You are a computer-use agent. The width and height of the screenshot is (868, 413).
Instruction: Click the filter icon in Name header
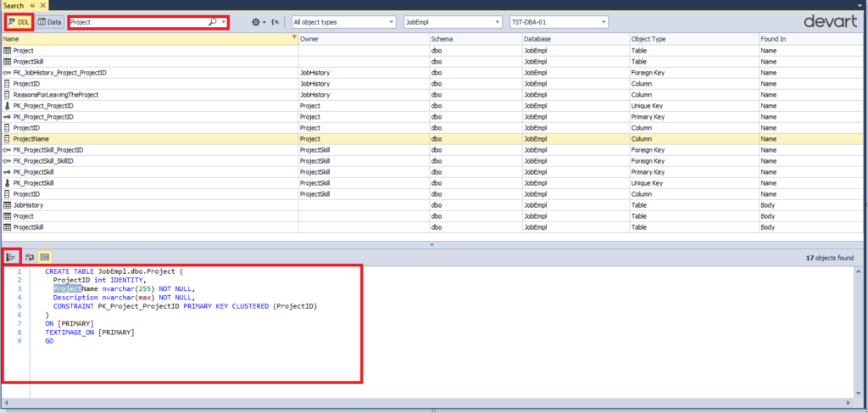pyautogui.click(x=294, y=39)
